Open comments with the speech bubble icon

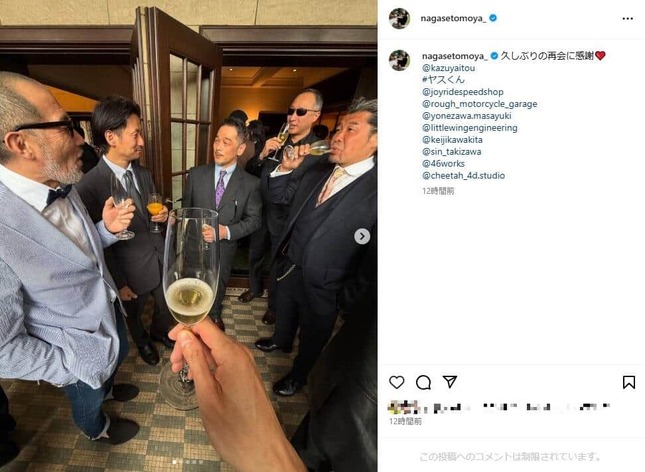click(423, 382)
